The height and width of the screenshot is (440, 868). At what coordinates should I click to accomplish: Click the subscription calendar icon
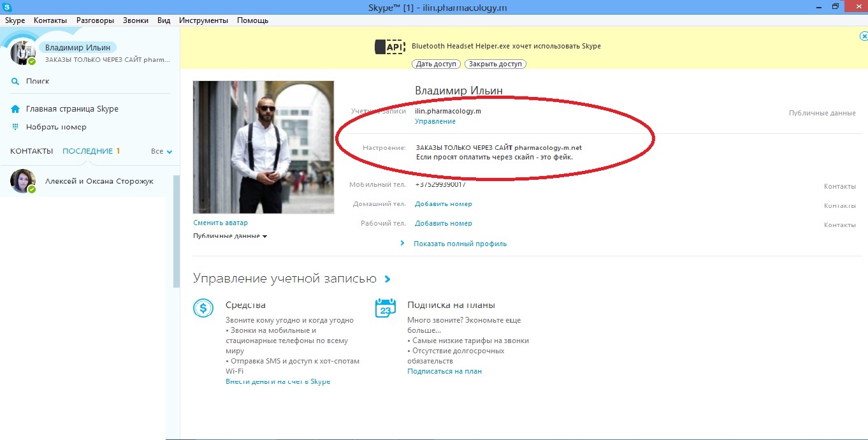point(385,309)
